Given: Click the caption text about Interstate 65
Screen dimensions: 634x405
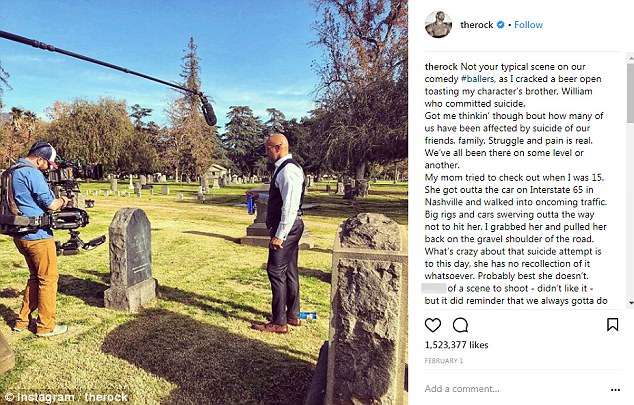Looking at the screenshot, I should click(x=516, y=190).
